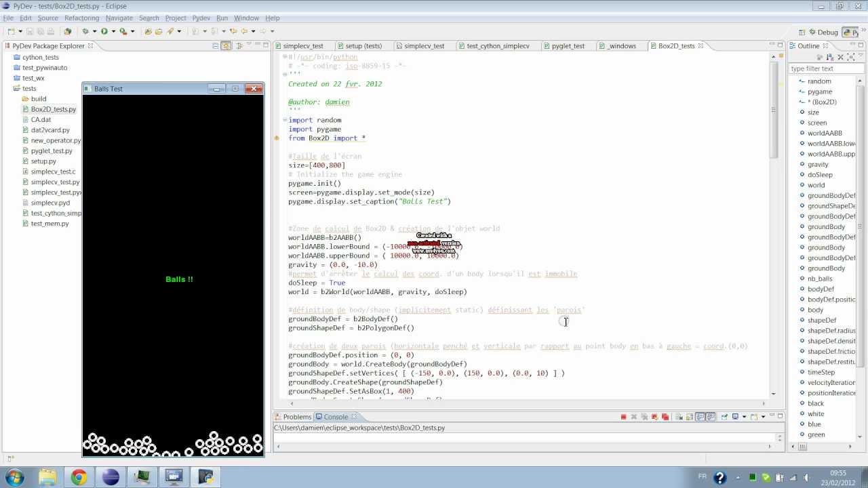This screenshot has width=868, height=488.
Task: Sort Outline entries alphabetically
Action: pos(829,57)
